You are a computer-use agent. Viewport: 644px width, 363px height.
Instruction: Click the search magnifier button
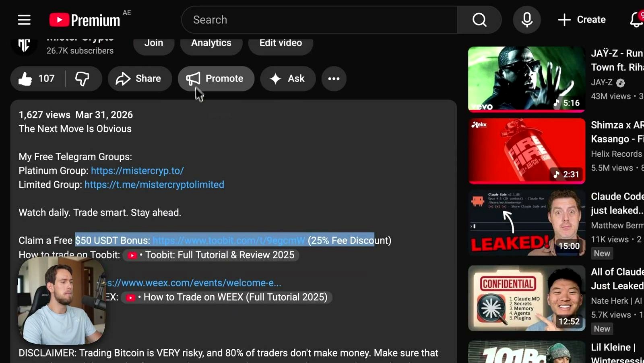pos(479,20)
